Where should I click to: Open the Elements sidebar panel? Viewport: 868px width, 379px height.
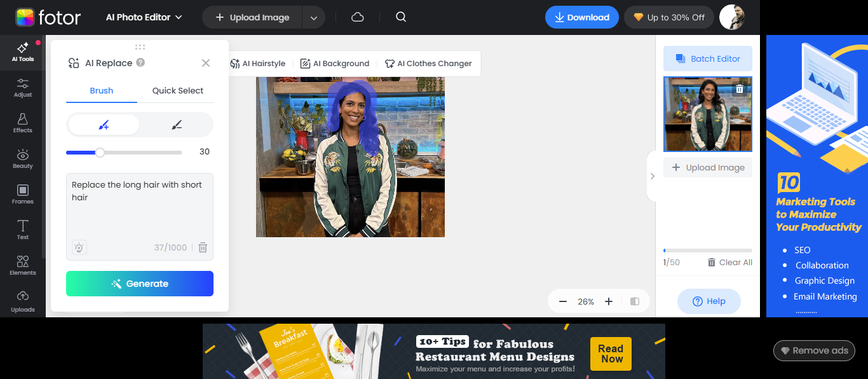pyautogui.click(x=22, y=266)
